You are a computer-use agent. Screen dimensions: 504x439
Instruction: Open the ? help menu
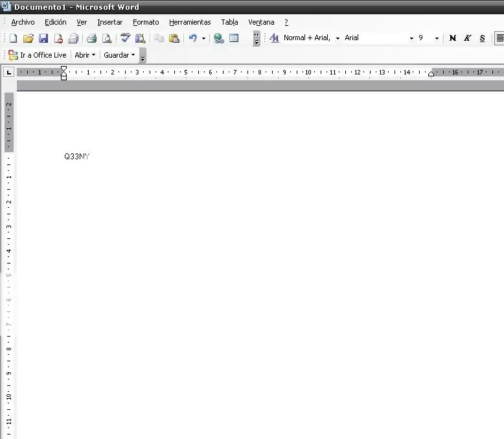tap(286, 22)
